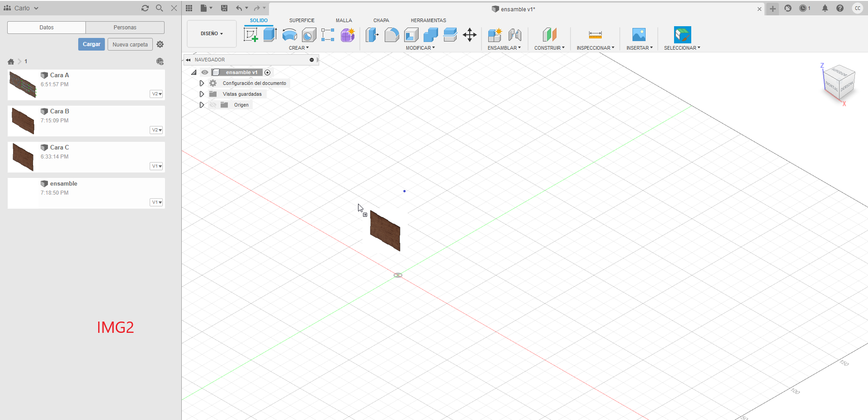Open ensamble version V1 dropdown

coord(156,202)
